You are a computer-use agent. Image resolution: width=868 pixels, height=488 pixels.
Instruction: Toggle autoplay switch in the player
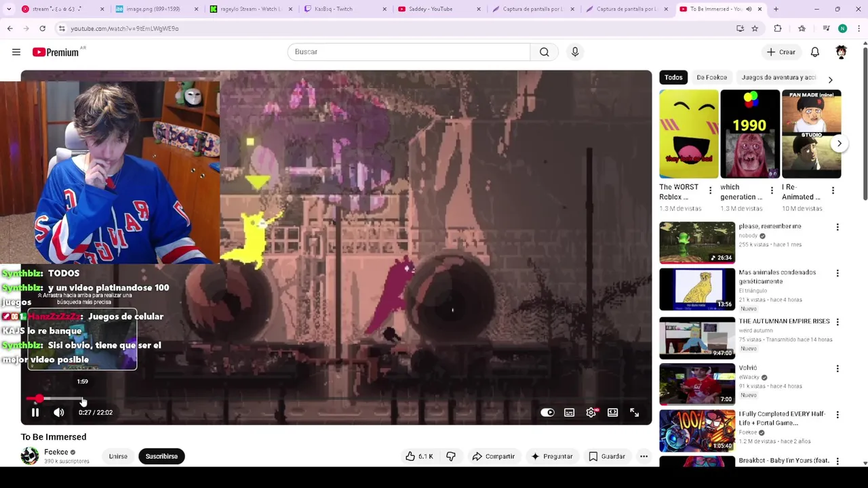click(547, 412)
